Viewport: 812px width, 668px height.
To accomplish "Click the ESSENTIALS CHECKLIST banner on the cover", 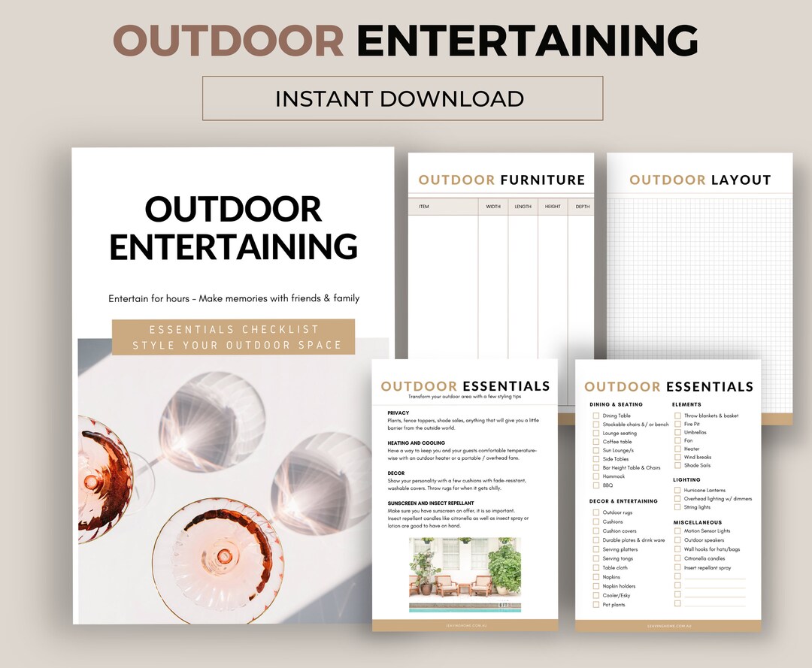I will pyautogui.click(x=234, y=337).
